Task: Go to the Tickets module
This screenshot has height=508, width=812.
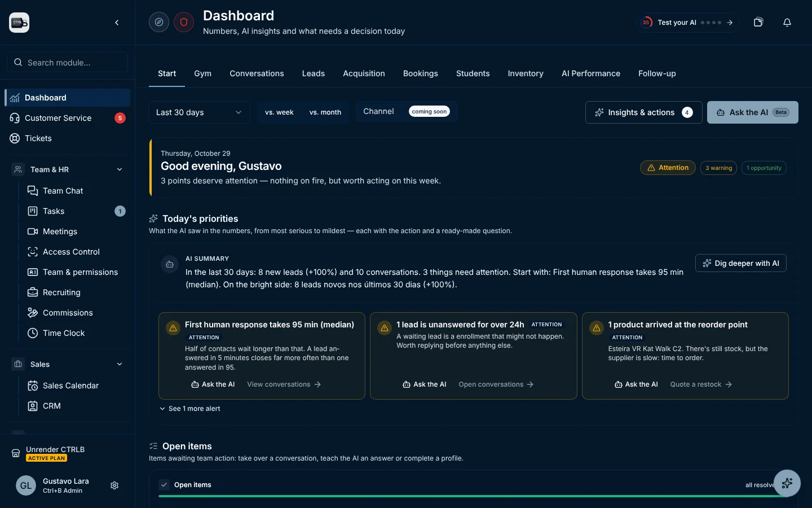Action: click(x=68, y=138)
